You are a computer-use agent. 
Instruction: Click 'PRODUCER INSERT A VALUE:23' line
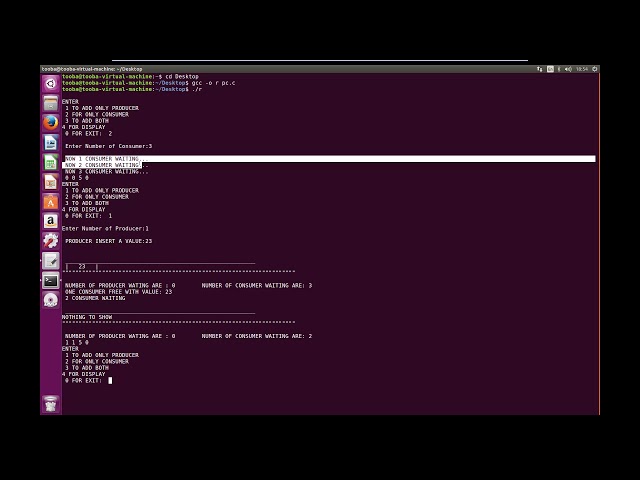click(x=109, y=241)
